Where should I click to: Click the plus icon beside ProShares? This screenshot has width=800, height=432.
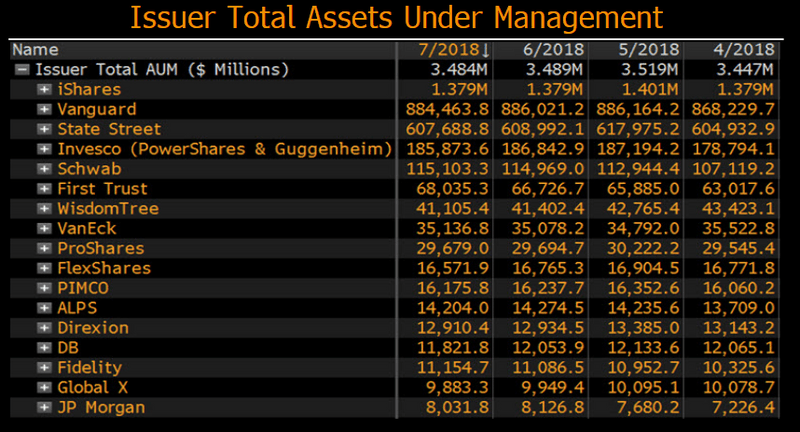44,248
